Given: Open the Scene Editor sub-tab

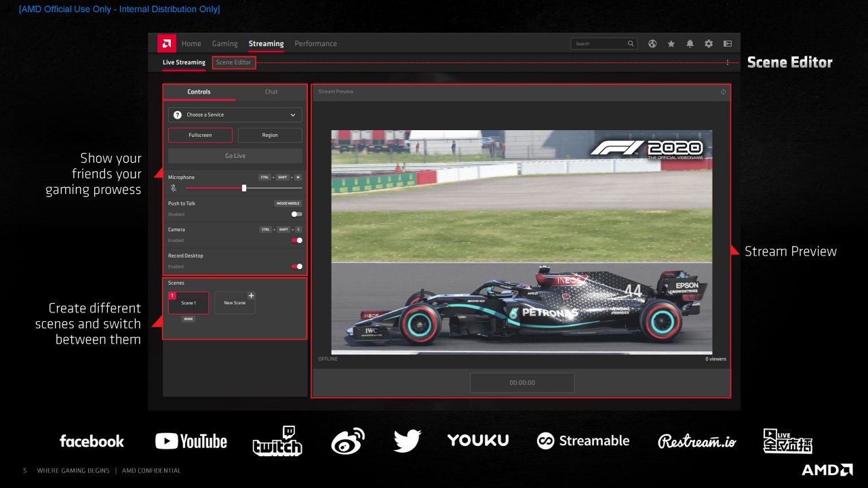Looking at the screenshot, I should (234, 62).
